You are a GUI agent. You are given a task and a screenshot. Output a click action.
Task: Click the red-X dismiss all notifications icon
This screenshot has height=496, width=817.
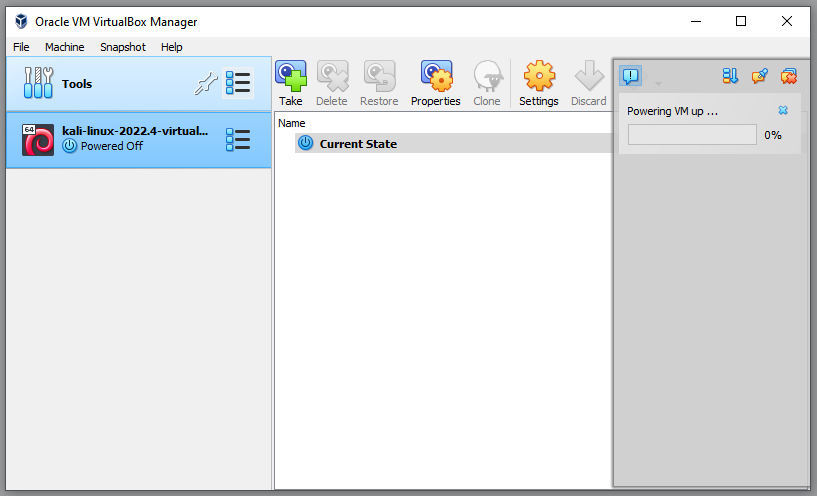pos(789,76)
